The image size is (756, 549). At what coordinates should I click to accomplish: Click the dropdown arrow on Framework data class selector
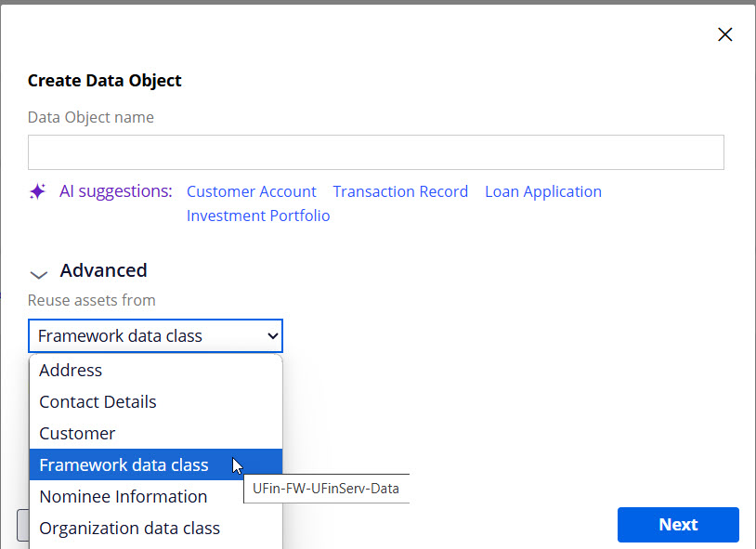[272, 335]
